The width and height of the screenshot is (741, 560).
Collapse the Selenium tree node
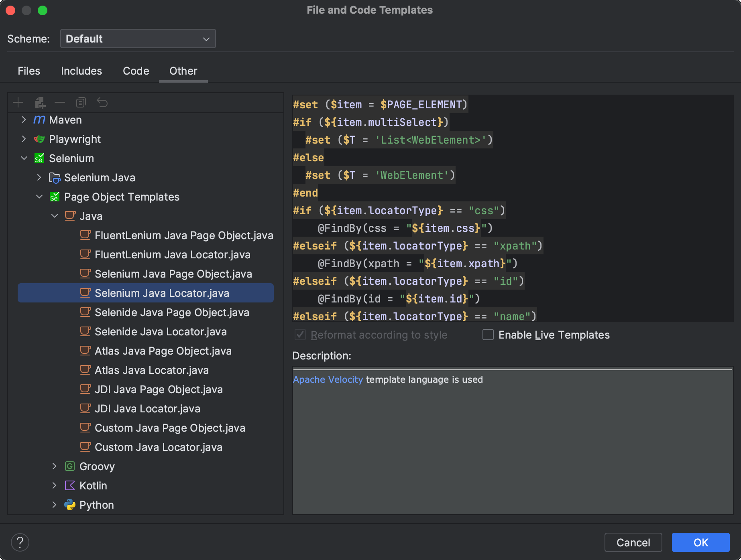click(x=23, y=158)
